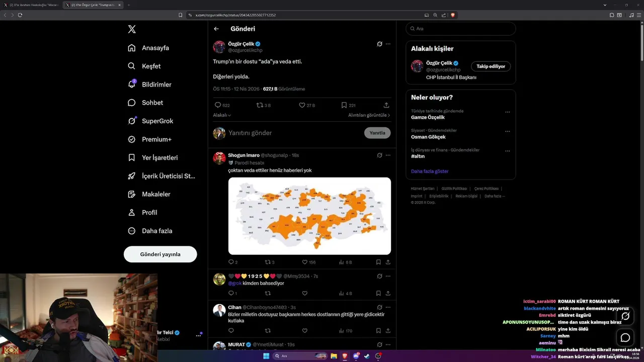Bookmark Shogun imaro's reply
Viewport: 644px width, 362px height.
point(378,262)
